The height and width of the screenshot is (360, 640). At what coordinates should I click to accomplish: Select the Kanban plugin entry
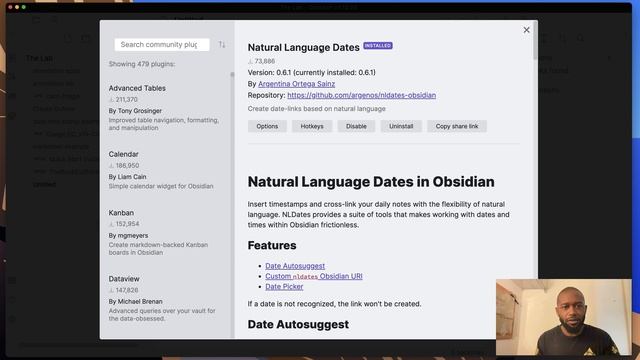coord(165,232)
